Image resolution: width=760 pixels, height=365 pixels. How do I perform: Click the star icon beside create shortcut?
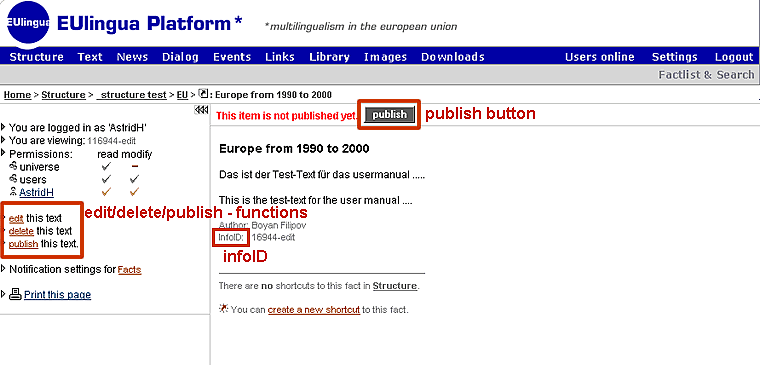pos(223,308)
